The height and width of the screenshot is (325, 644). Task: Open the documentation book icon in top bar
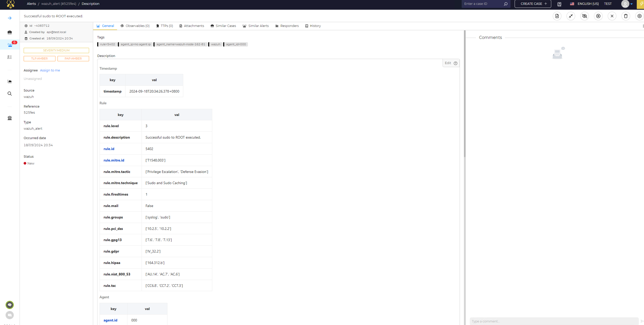pyautogui.click(x=560, y=4)
